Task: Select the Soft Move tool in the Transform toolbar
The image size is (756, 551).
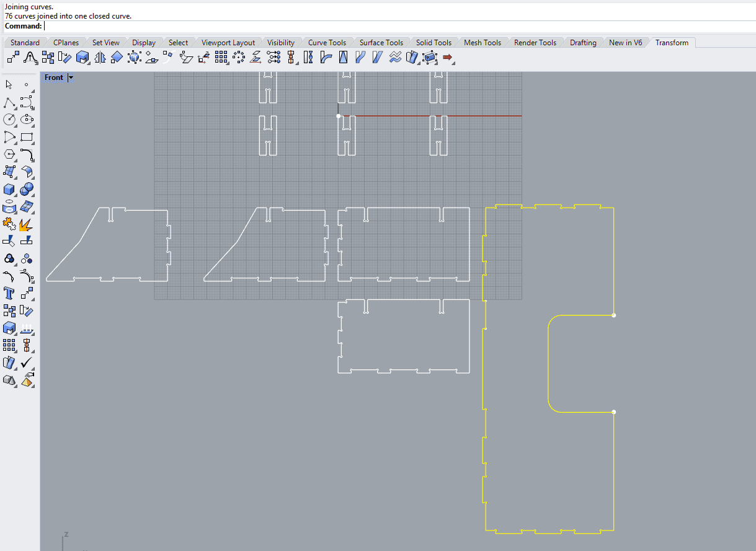Action: (x=30, y=58)
